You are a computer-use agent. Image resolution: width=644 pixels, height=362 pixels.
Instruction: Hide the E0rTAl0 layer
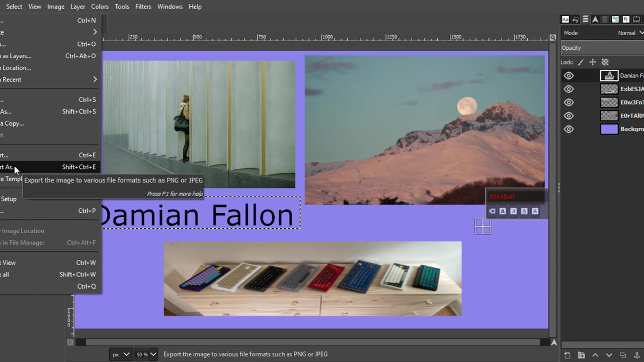pos(569,116)
